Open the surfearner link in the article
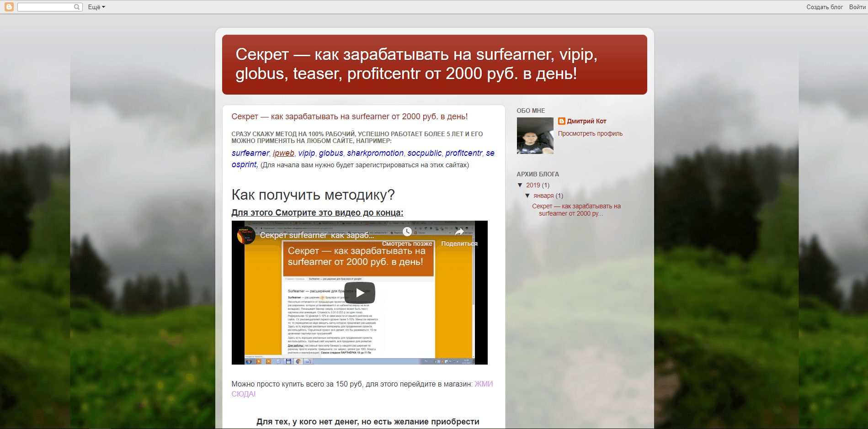 click(x=250, y=153)
